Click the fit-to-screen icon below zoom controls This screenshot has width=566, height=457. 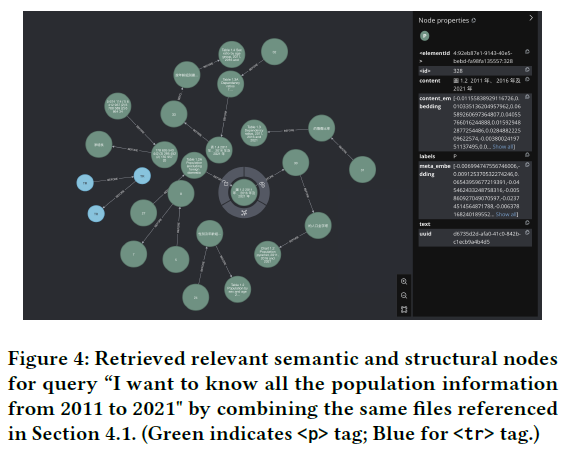(x=404, y=309)
